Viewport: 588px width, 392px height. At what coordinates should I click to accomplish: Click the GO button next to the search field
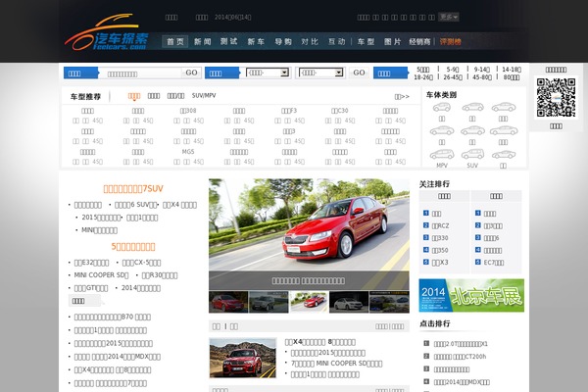pos(191,73)
